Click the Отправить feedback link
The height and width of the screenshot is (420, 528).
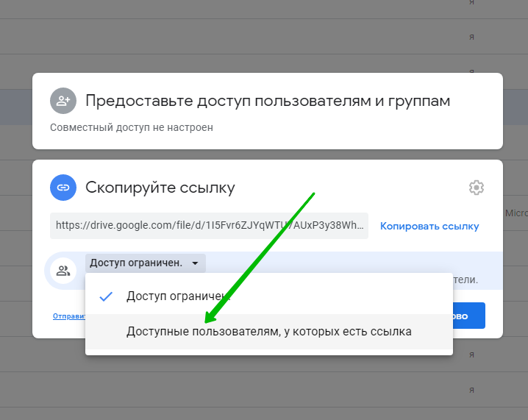pyautogui.click(x=69, y=316)
